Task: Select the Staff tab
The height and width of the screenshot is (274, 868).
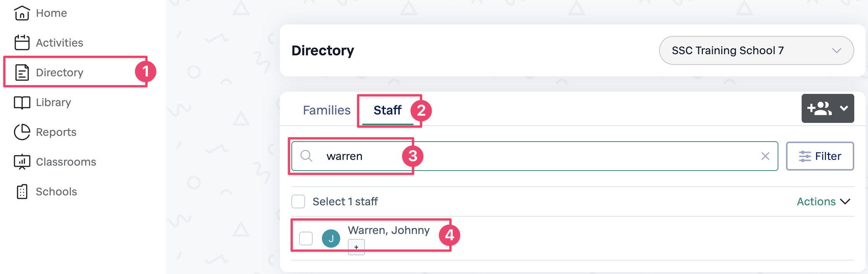Action: 387,110
